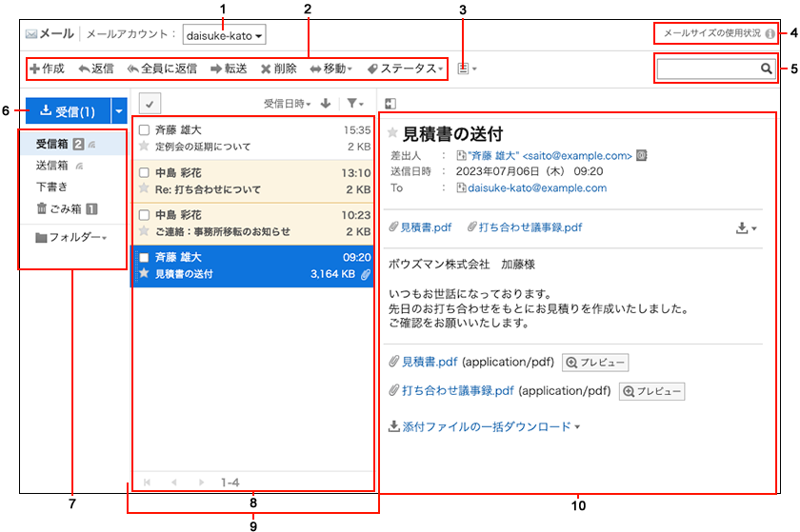Screen dimensions: 800x532
Task: Go to next page of mail list
Action: [201, 482]
